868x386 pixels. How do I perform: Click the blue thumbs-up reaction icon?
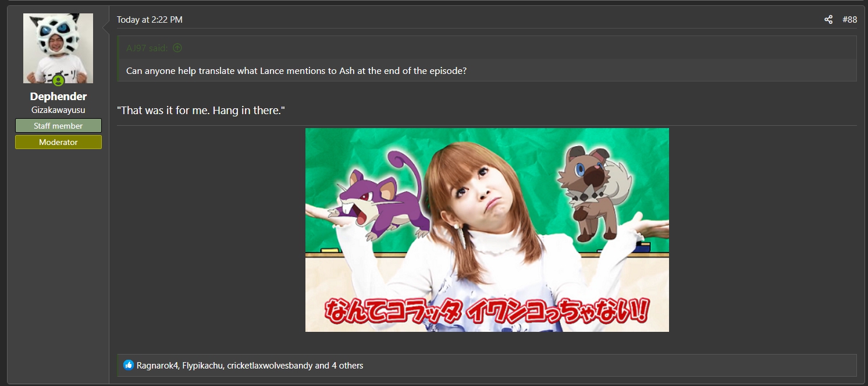point(129,365)
